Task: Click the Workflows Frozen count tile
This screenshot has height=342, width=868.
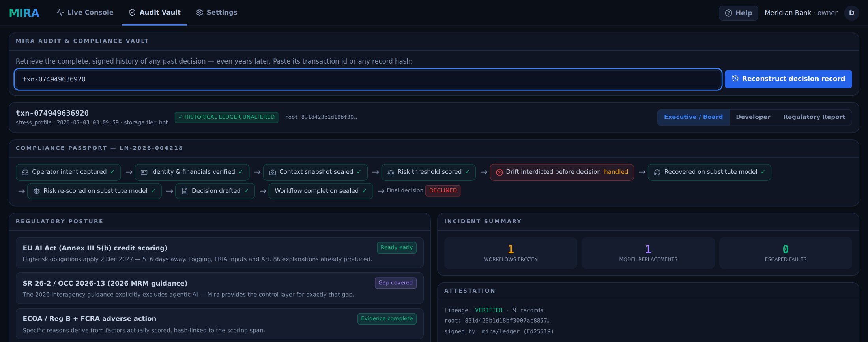Action: (x=511, y=253)
